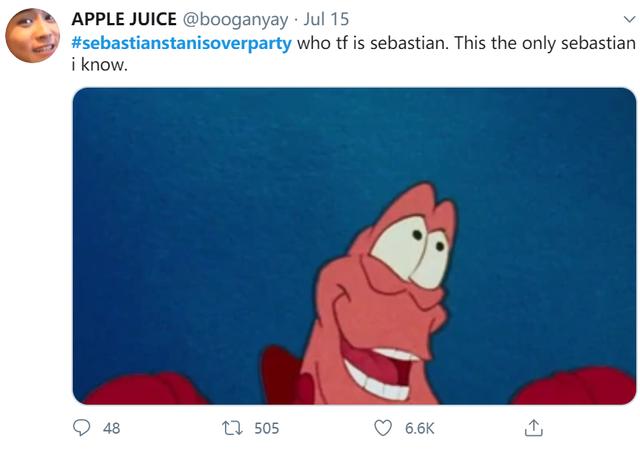This screenshot has height=450, width=640.
Task: Like the tweet with heart icon
Action: [x=383, y=428]
